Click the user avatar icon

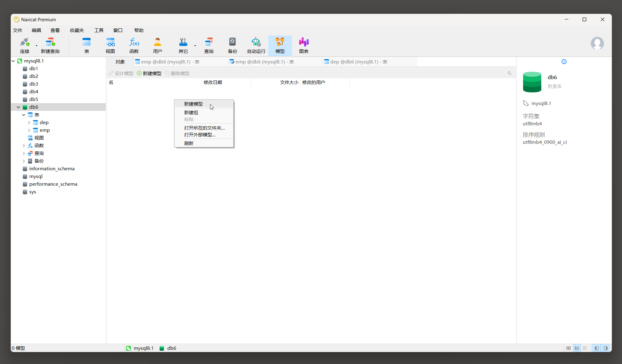click(x=597, y=43)
